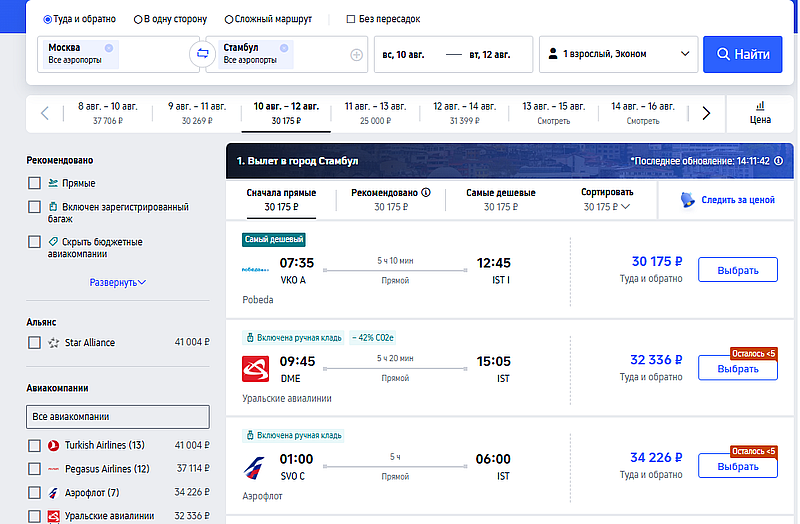
Task: Select the 11 авг. – 13 авг. date tab
Action: 375,112
